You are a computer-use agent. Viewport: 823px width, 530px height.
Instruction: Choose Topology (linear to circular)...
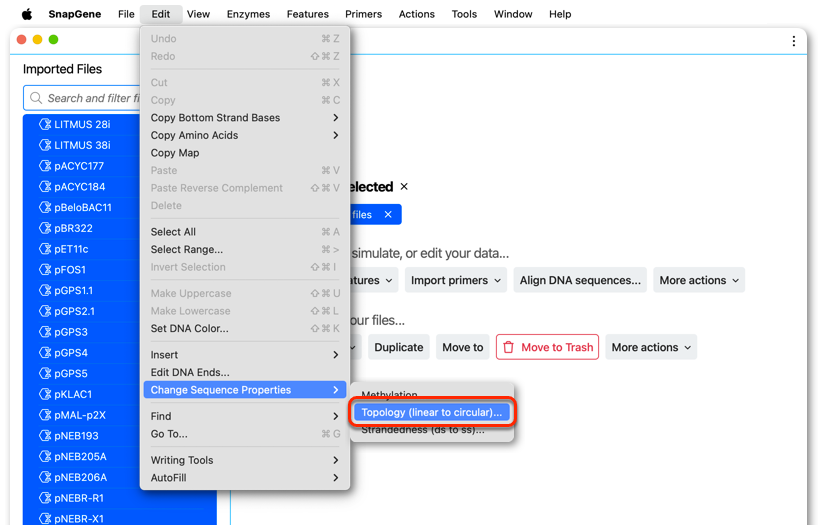tap(431, 412)
